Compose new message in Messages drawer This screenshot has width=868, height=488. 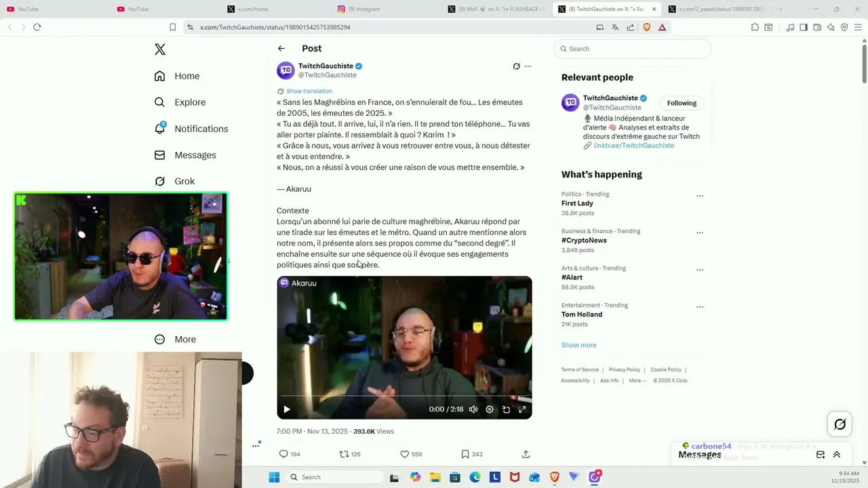click(x=821, y=455)
